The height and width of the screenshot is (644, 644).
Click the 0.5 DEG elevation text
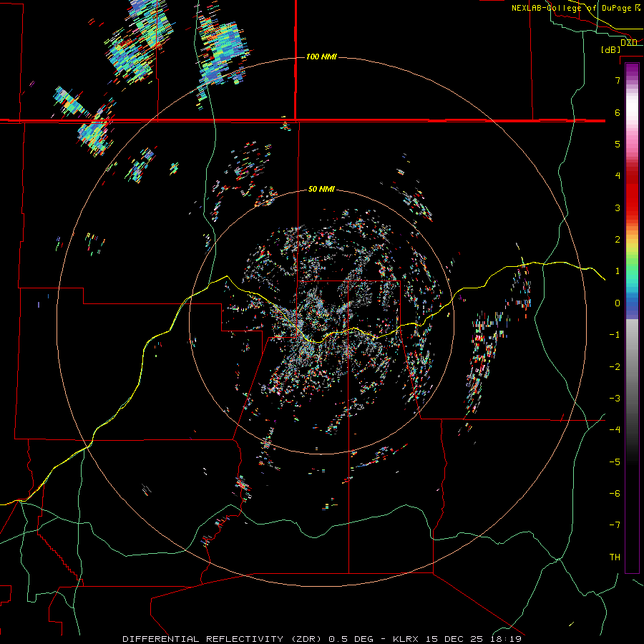coord(351,639)
